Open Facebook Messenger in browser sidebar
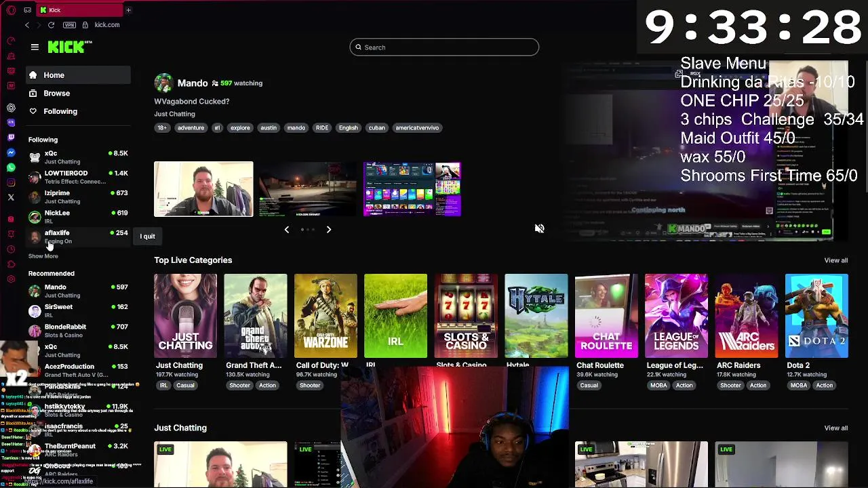Screen dimensions: 868x488 (x=11, y=152)
